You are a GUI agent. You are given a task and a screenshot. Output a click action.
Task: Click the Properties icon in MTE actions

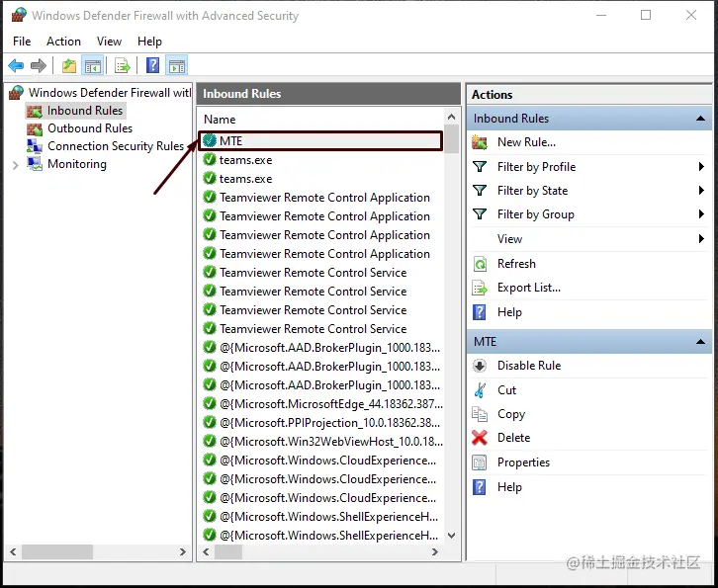tap(480, 462)
